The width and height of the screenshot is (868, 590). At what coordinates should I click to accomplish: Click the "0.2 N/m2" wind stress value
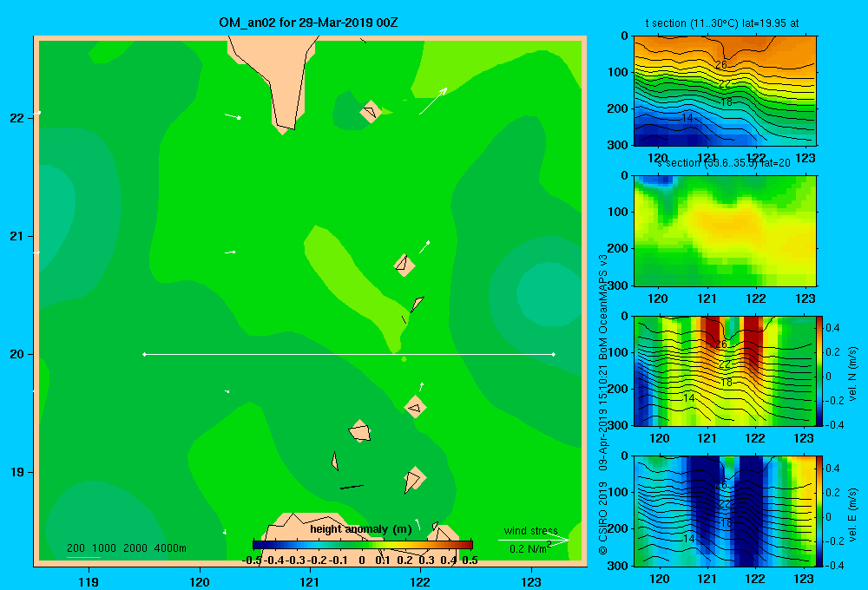[x=530, y=548]
